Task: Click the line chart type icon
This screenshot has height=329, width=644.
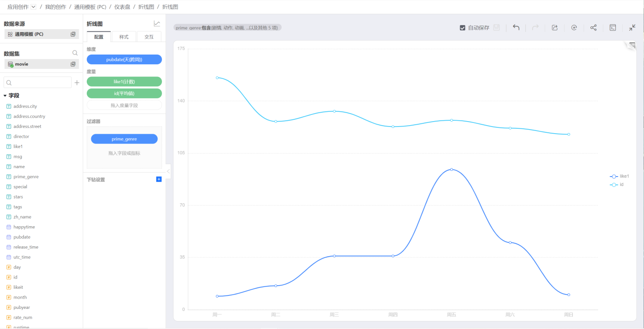Action: coord(157,24)
